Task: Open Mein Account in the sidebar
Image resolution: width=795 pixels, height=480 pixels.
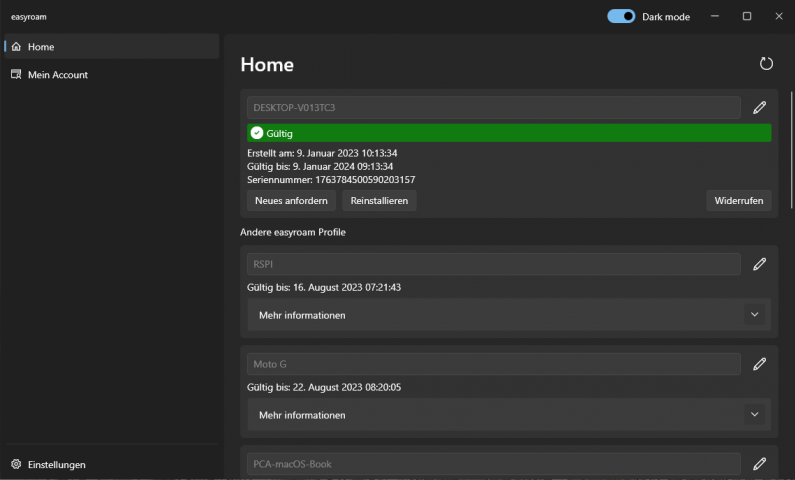Action: pyautogui.click(x=112, y=75)
